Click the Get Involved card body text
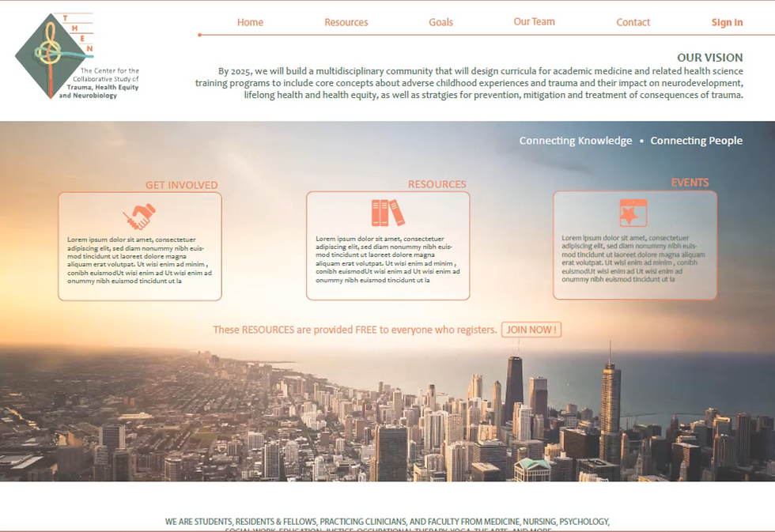The width and height of the screenshot is (775, 532). 140,258
